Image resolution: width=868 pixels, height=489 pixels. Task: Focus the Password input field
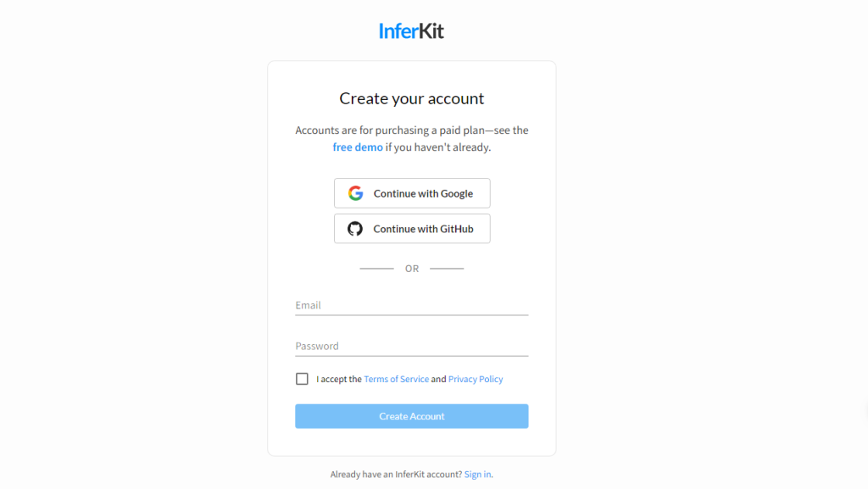pos(411,347)
